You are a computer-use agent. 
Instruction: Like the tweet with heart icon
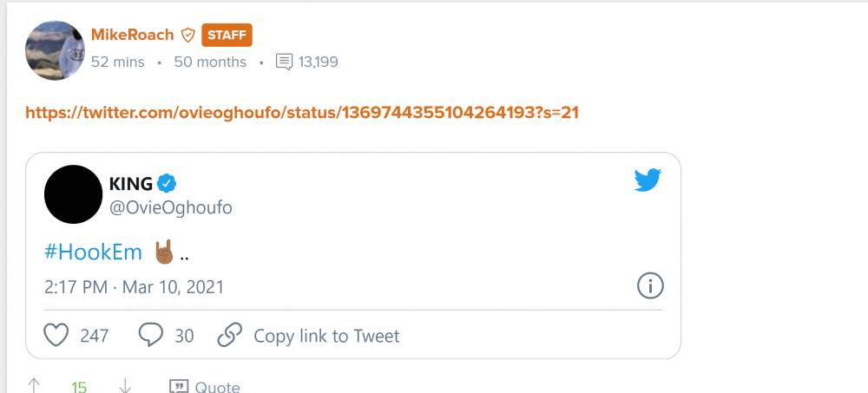[56, 335]
